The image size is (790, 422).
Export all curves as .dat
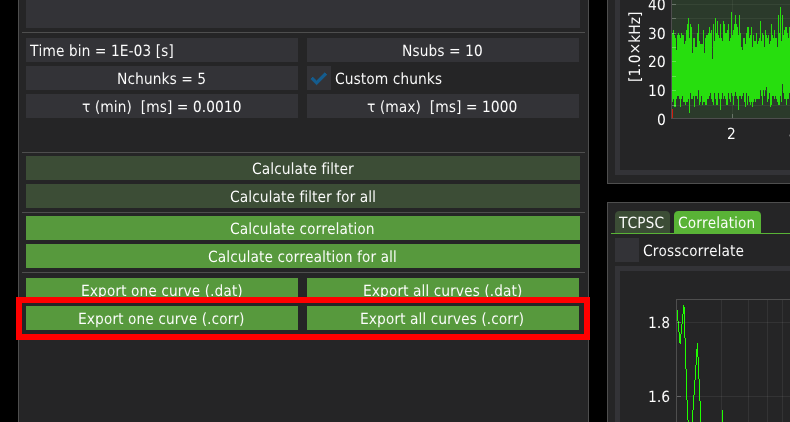(442, 290)
